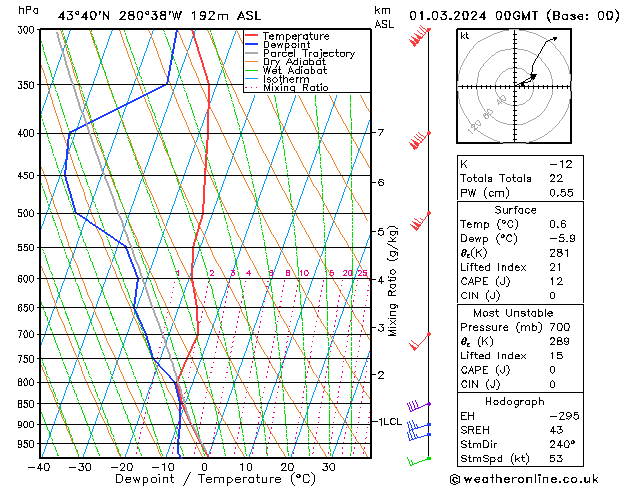
Task: Click the -40 temperature axis tick
Action: [x=39, y=467]
